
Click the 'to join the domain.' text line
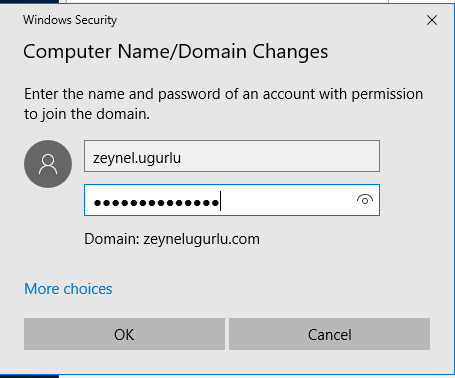coord(87,114)
